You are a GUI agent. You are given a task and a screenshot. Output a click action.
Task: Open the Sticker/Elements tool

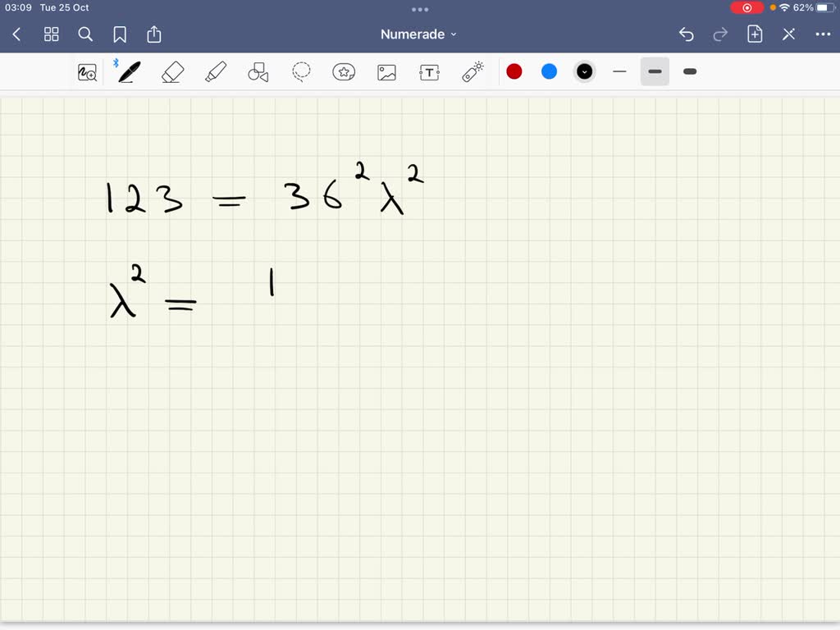click(x=344, y=71)
